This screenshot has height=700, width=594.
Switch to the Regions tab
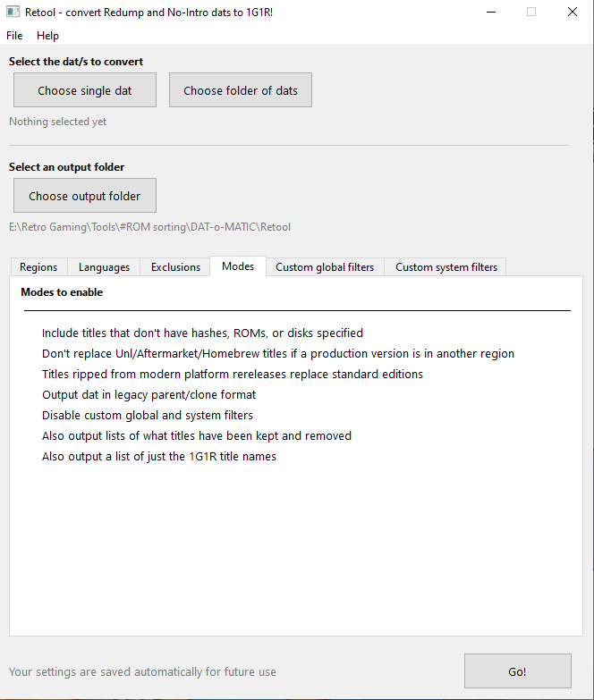point(38,267)
